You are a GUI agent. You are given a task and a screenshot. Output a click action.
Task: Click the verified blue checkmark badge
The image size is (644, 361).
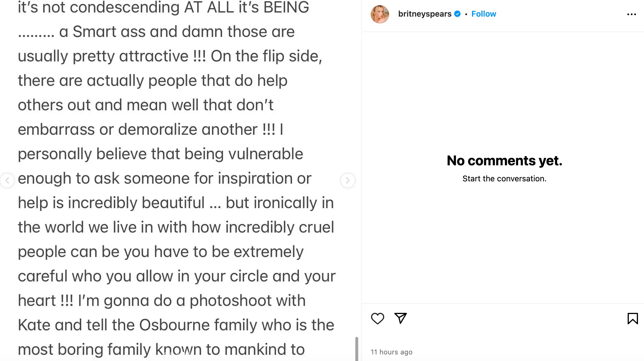point(457,13)
